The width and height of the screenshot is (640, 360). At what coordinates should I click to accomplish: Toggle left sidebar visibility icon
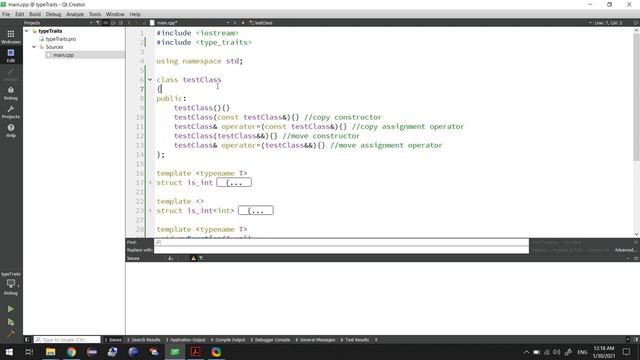[27, 340]
